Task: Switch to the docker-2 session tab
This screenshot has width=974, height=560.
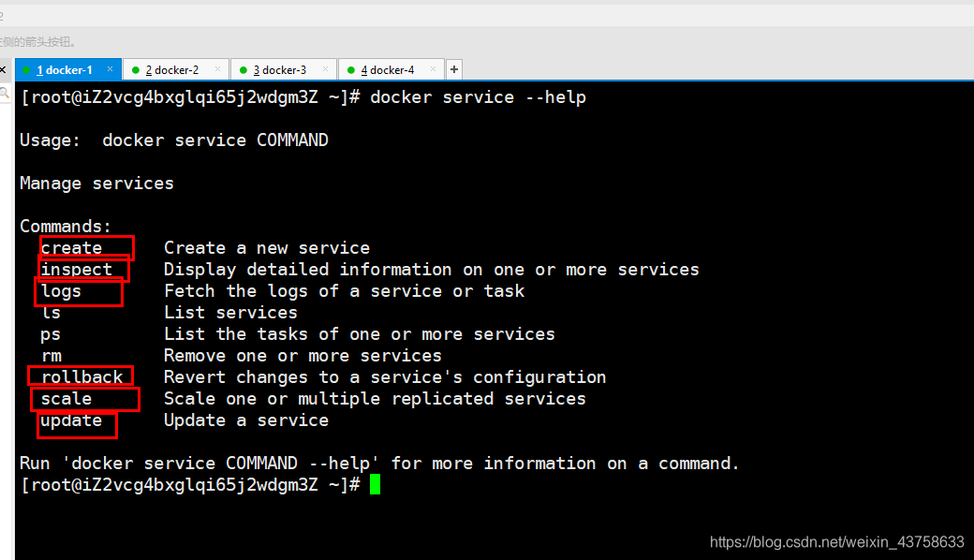Action: click(x=176, y=69)
